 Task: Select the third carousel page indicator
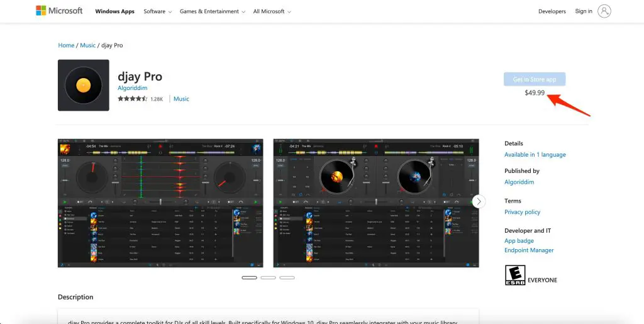(287, 277)
